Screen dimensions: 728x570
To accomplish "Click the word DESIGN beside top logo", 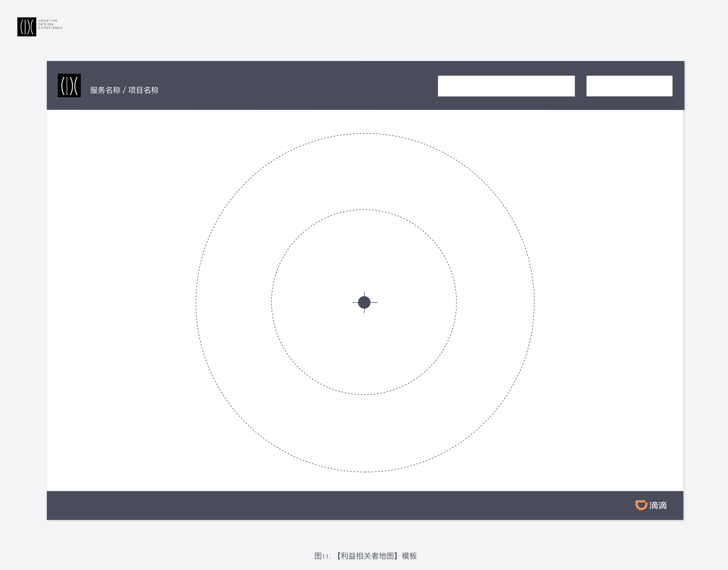I will coord(46,24).
